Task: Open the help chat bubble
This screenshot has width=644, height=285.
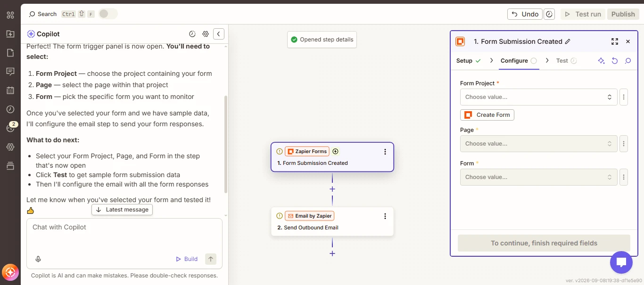Action: coord(621,262)
